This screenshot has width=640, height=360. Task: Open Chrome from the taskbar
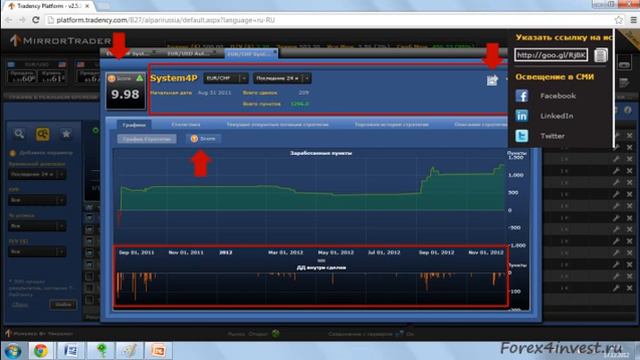click(41, 351)
